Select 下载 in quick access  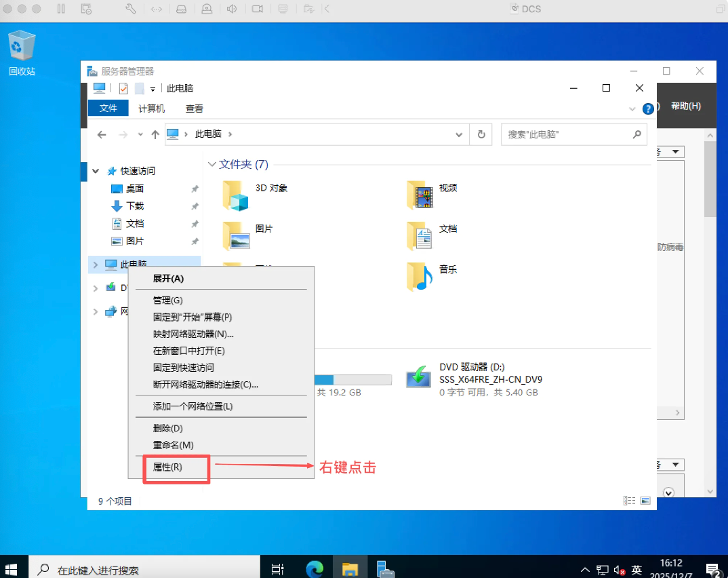tap(135, 206)
